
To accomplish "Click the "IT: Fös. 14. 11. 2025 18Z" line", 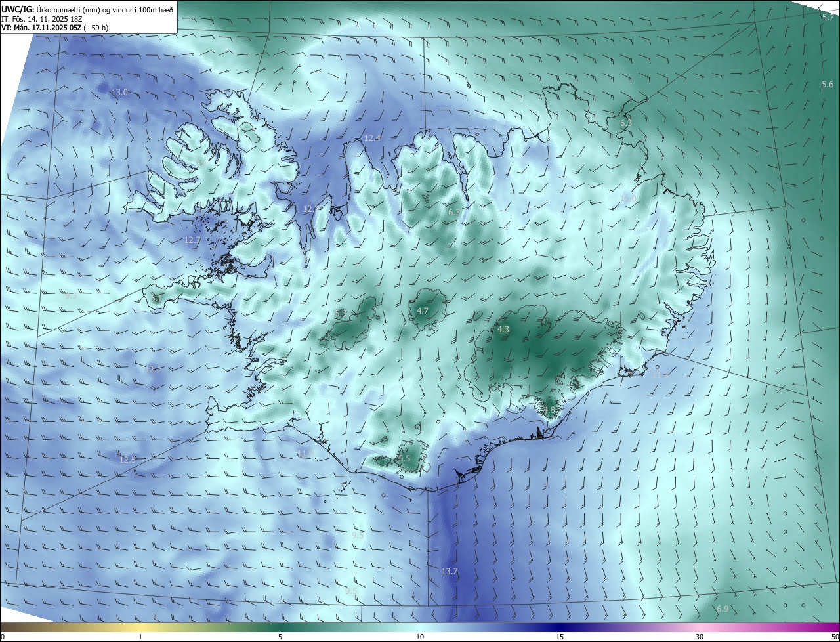I will pos(41,19).
